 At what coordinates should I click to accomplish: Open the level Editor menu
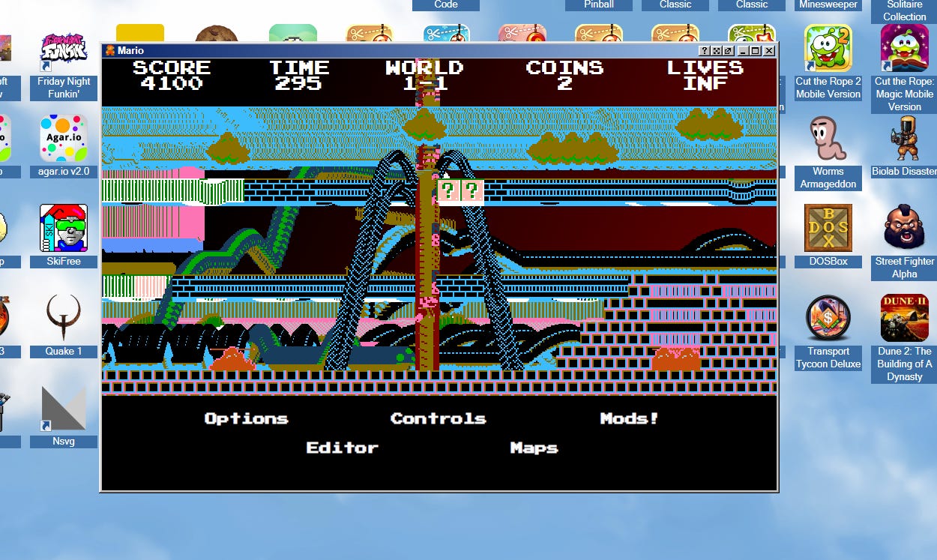[x=342, y=448]
